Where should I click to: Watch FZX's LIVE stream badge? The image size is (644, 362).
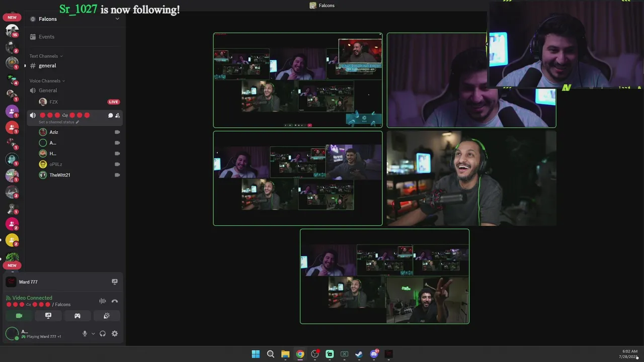tap(113, 102)
